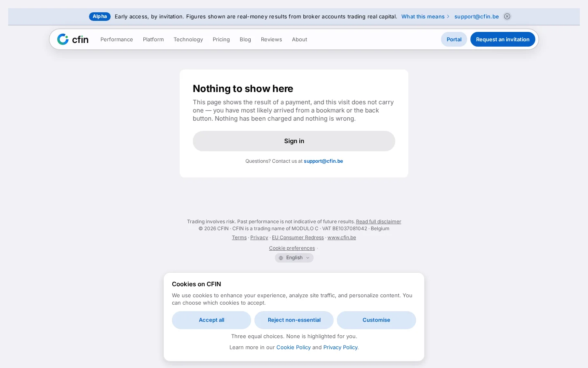Open the Performance menu item
Image resolution: width=588 pixels, height=368 pixels.
coord(117,39)
